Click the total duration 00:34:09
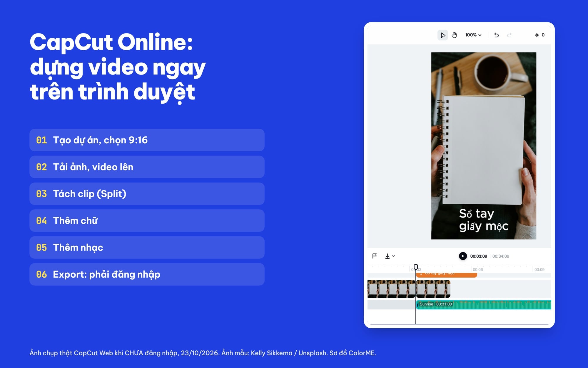This screenshot has height=368, width=588. pos(501,256)
